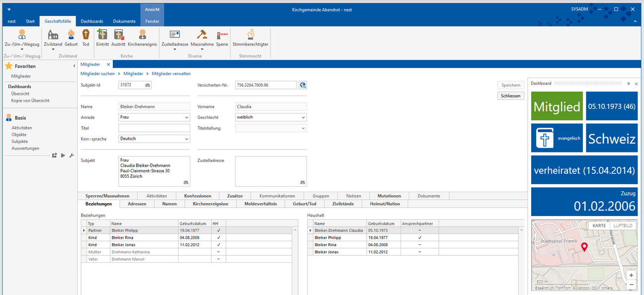Collapse the Favoriten navigation pane

pos(74,66)
